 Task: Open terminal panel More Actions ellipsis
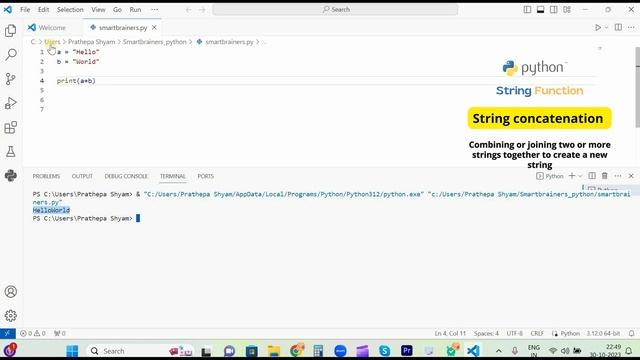pos(618,176)
